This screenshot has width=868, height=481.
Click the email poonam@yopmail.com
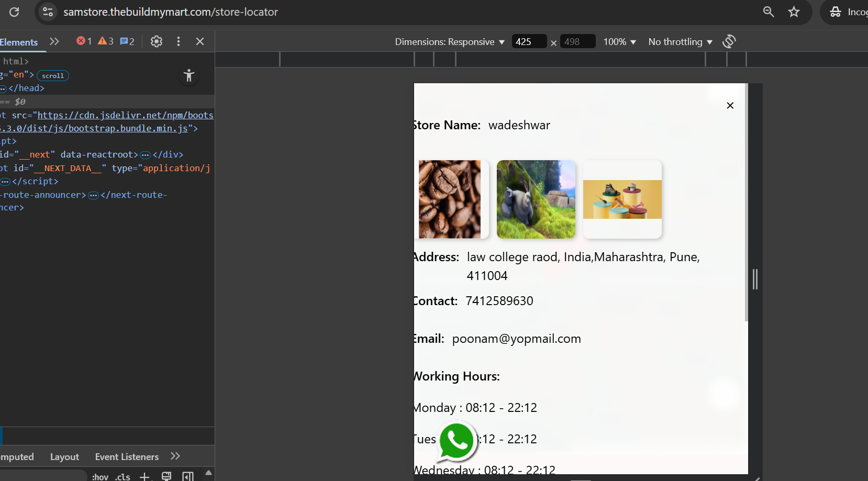[517, 339]
